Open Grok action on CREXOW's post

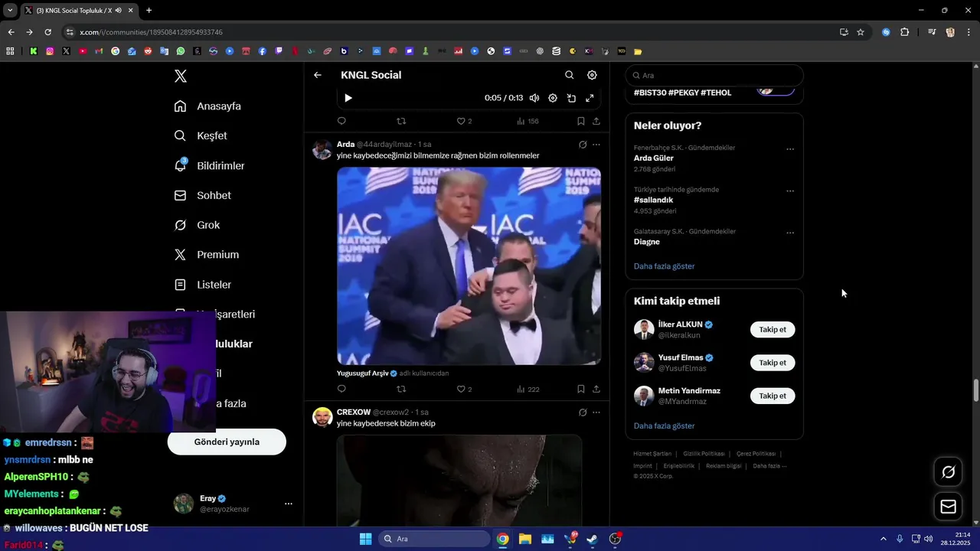pos(583,412)
